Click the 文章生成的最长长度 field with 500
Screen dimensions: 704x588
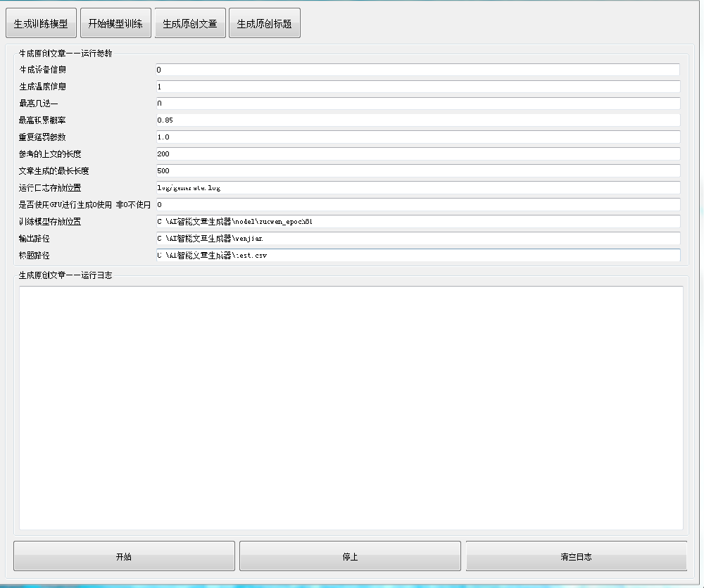[418, 170]
